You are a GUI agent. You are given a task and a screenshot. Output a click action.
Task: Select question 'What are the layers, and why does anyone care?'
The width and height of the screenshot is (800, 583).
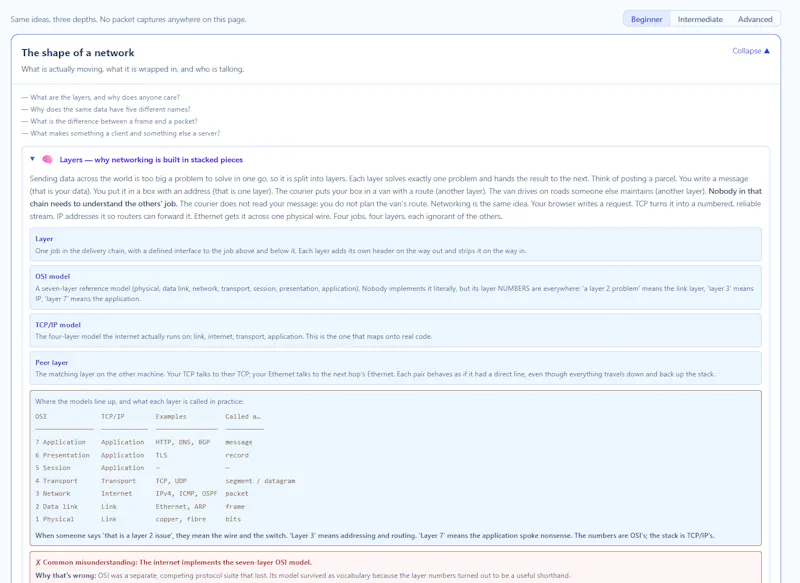coord(101,97)
